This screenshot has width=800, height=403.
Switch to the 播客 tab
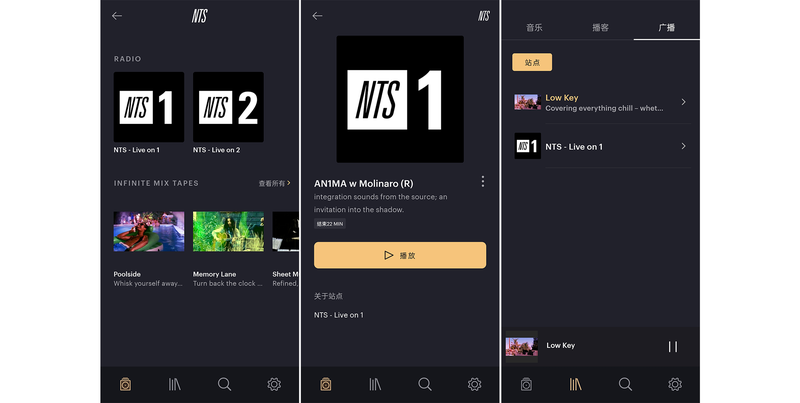point(601,28)
